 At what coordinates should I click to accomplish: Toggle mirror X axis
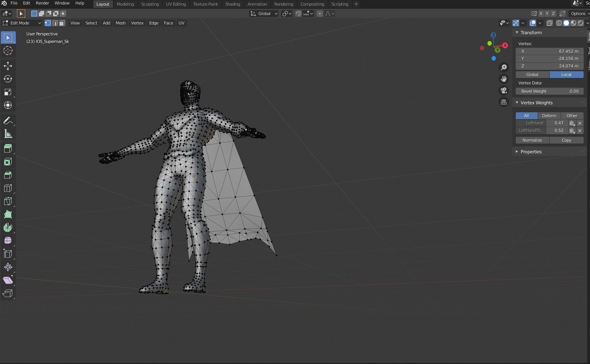click(541, 14)
